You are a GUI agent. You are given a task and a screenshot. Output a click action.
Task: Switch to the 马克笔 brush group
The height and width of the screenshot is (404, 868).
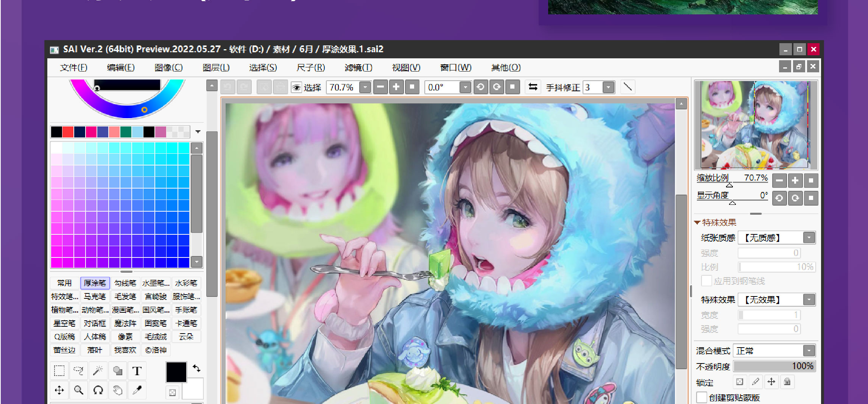point(95,296)
